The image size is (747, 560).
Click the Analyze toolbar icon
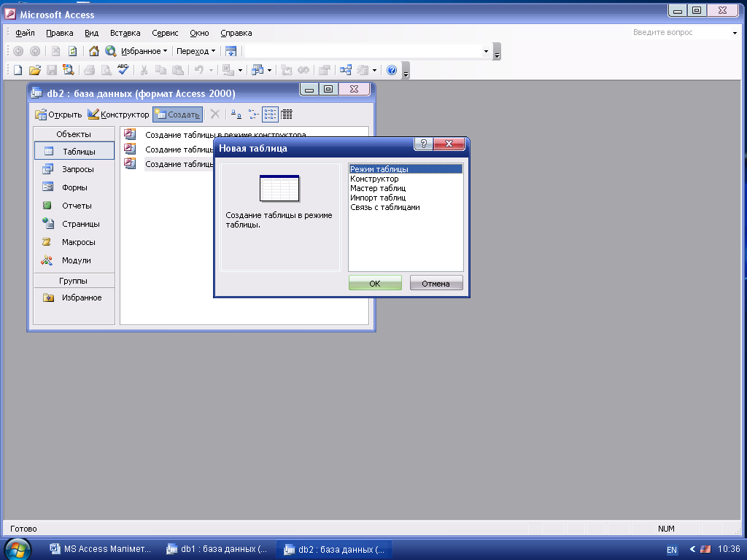coord(258,71)
